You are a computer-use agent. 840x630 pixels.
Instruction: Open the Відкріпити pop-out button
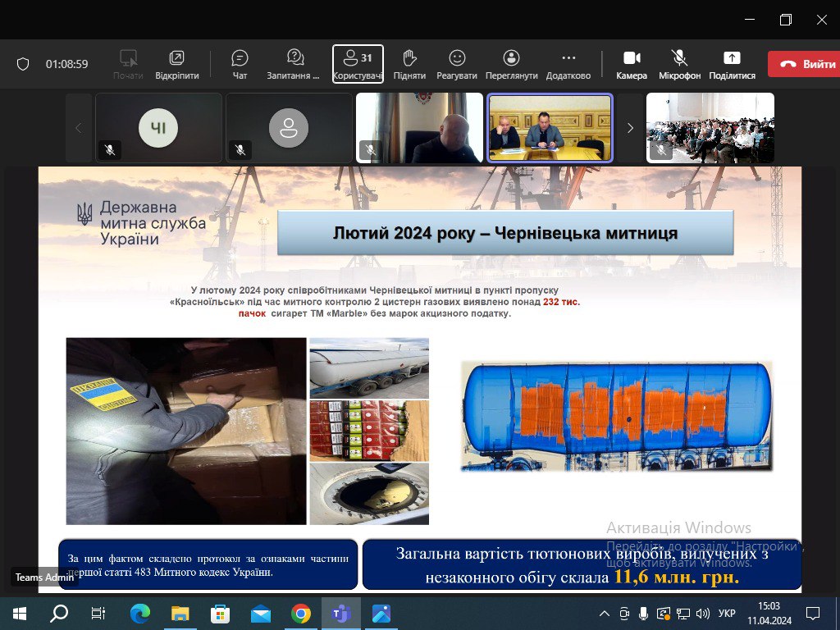pyautogui.click(x=177, y=64)
